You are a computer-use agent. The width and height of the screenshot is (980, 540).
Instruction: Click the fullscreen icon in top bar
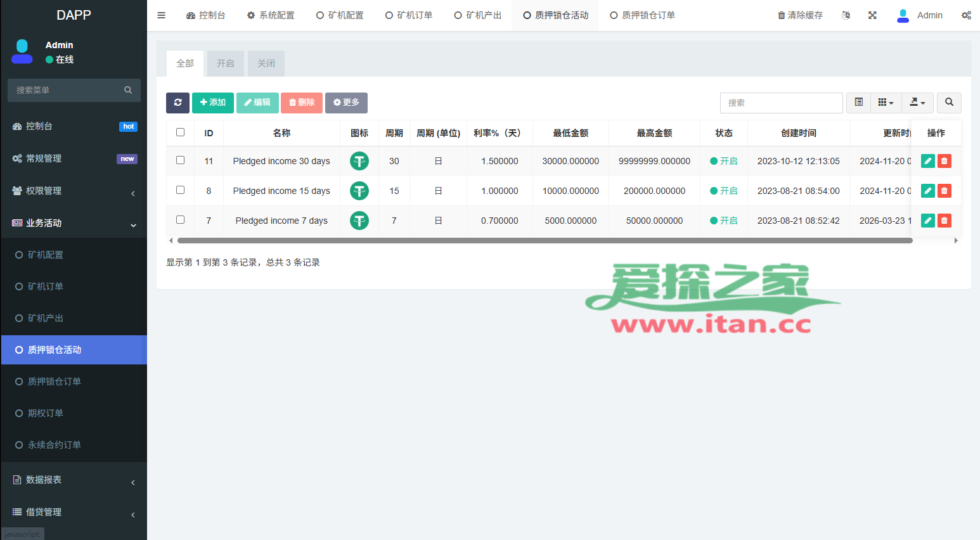point(872,15)
